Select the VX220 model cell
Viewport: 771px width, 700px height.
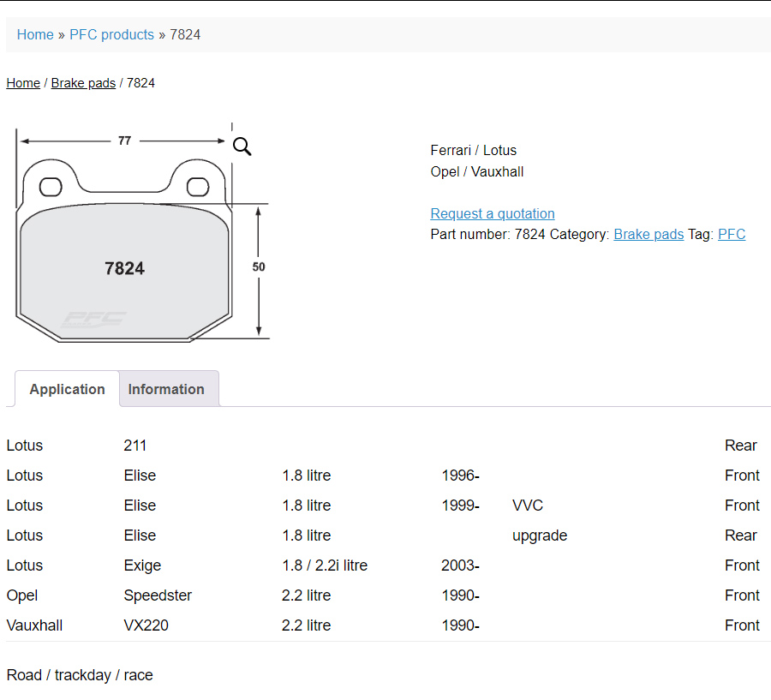[x=146, y=625]
